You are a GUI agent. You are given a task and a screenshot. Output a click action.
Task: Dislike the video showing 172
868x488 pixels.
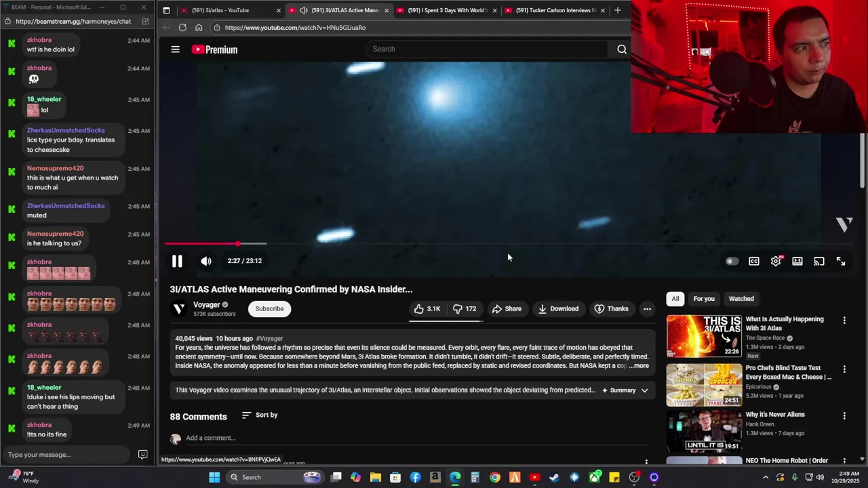(x=465, y=308)
